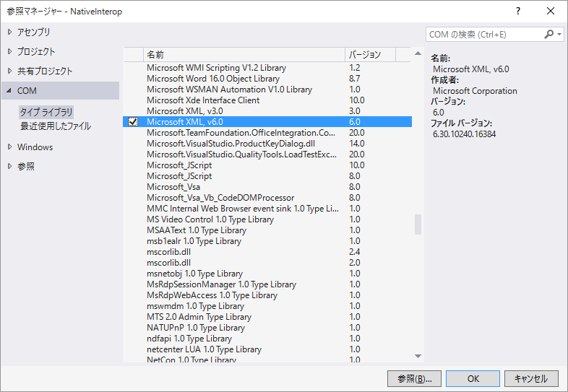Select Microsoft Xde Interface Client row

tap(267, 100)
